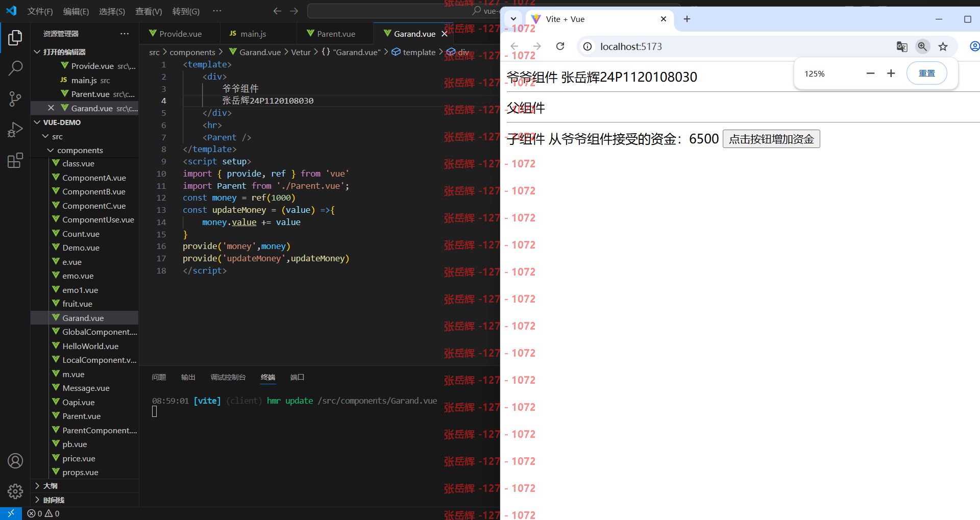980x520 pixels.
Task: Click the VS Code command center search box
Action: (x=403, y=11)
